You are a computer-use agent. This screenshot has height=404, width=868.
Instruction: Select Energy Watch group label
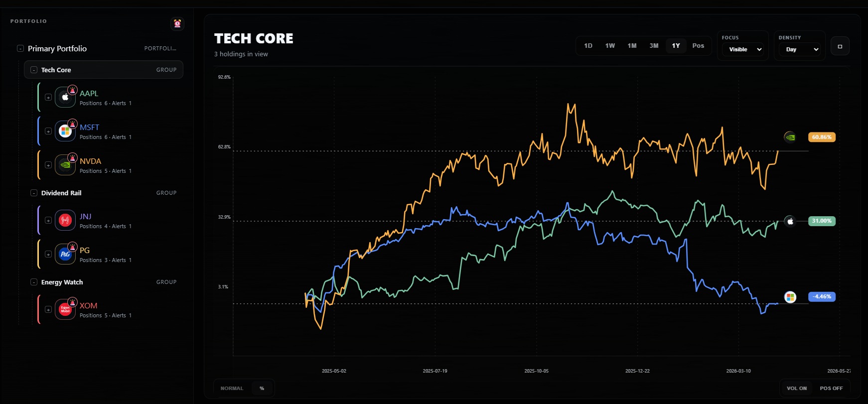62,282
